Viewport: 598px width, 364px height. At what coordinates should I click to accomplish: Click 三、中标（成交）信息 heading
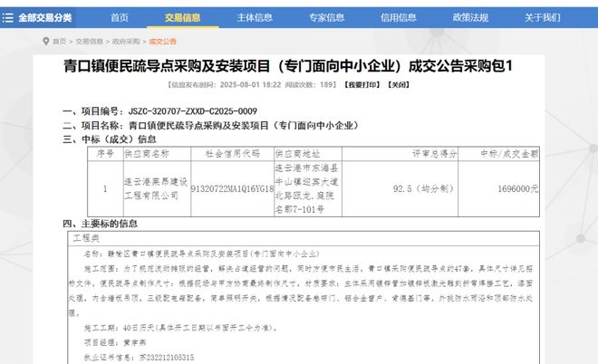click(x=110, y=139)
